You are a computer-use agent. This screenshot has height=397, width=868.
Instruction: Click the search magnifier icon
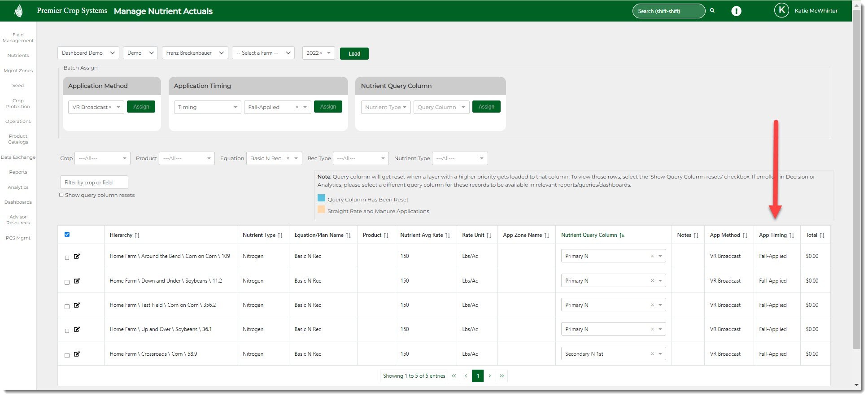pyautogui.click(x=712, y=11)
